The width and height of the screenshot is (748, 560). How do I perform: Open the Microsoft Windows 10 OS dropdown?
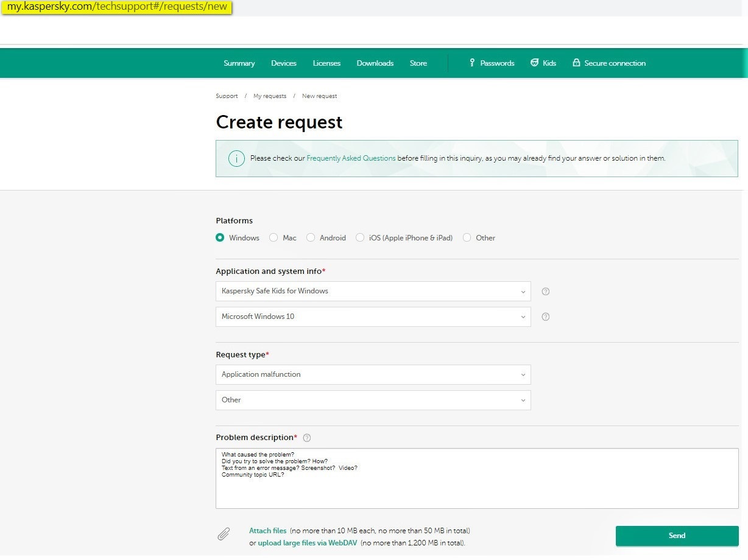coord(373,317)
